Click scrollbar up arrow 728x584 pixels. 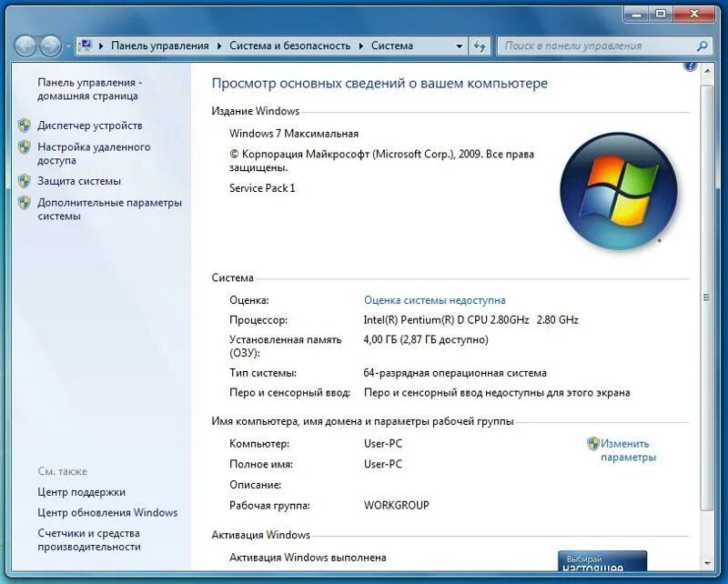pos(707,72)
